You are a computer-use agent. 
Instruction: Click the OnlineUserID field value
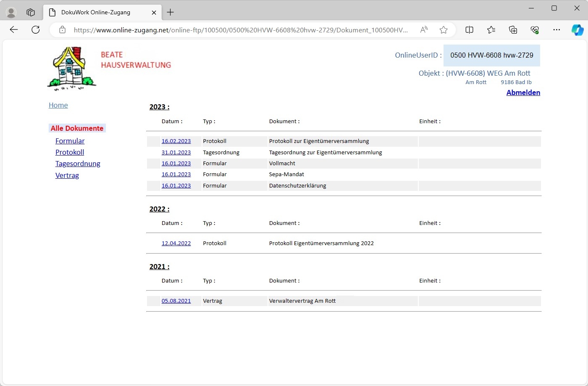492,56
